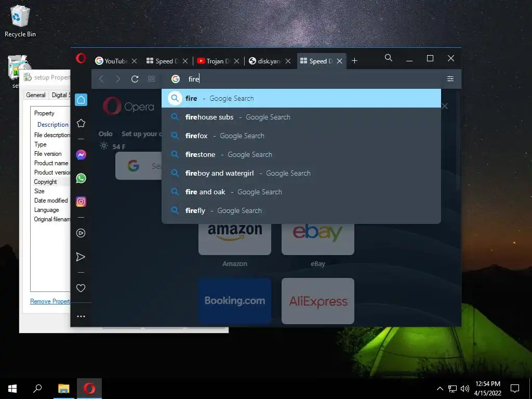Open Pinboards heart icon in sidebar
532x399 pixels.
coord(81,288)
